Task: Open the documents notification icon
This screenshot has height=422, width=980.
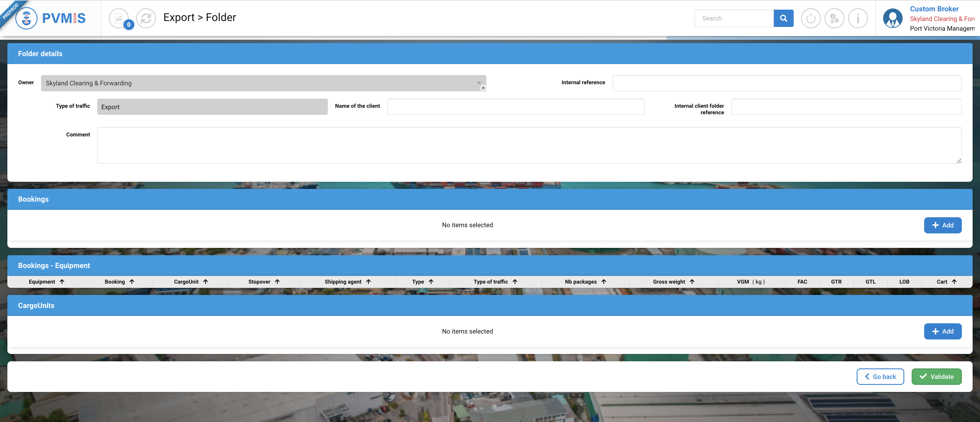Action: coord(119,18)
